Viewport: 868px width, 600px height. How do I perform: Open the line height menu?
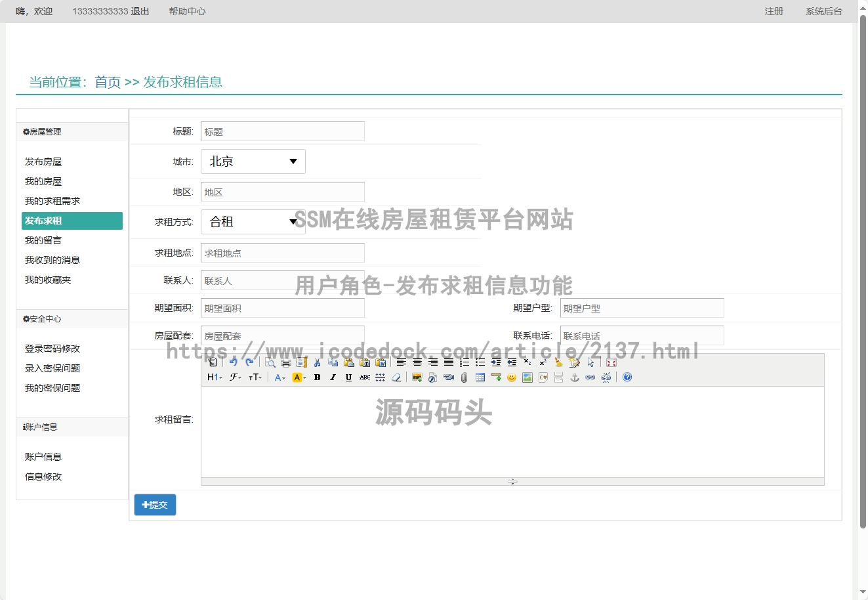pos(381,377)
